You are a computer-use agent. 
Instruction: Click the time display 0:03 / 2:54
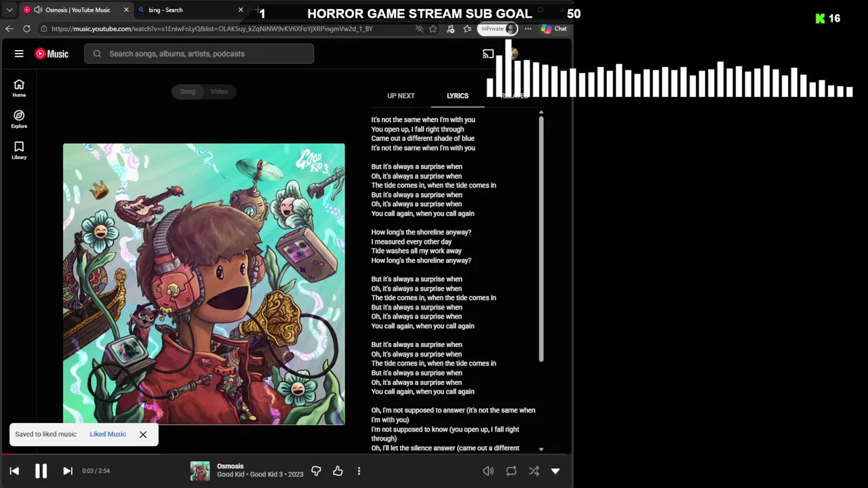(96, 470)
